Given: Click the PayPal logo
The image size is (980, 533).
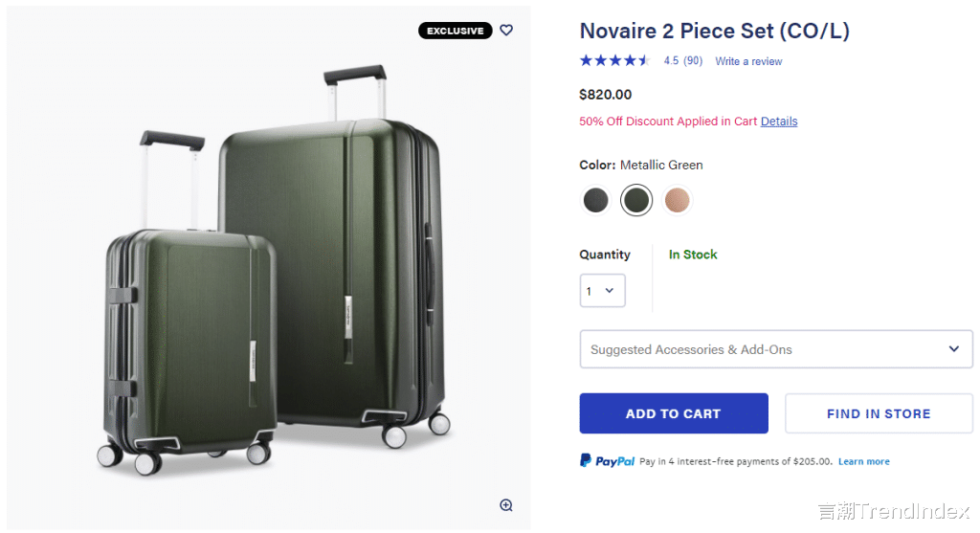Looking at the screenshot, I should tap(607, 461).
